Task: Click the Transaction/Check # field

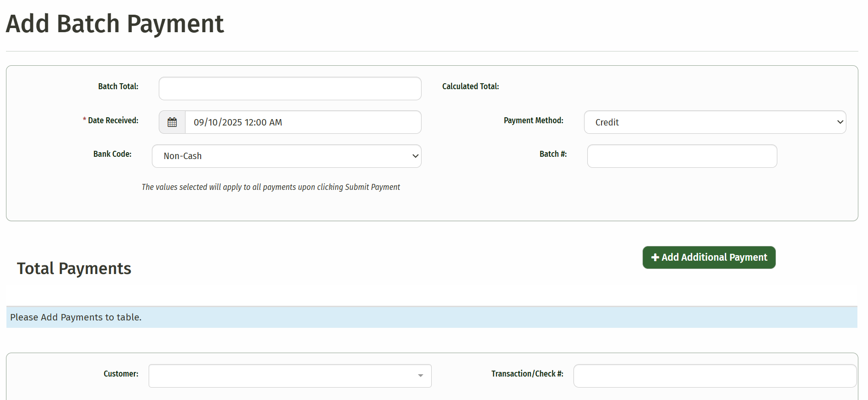Action: tap(714, 376)
